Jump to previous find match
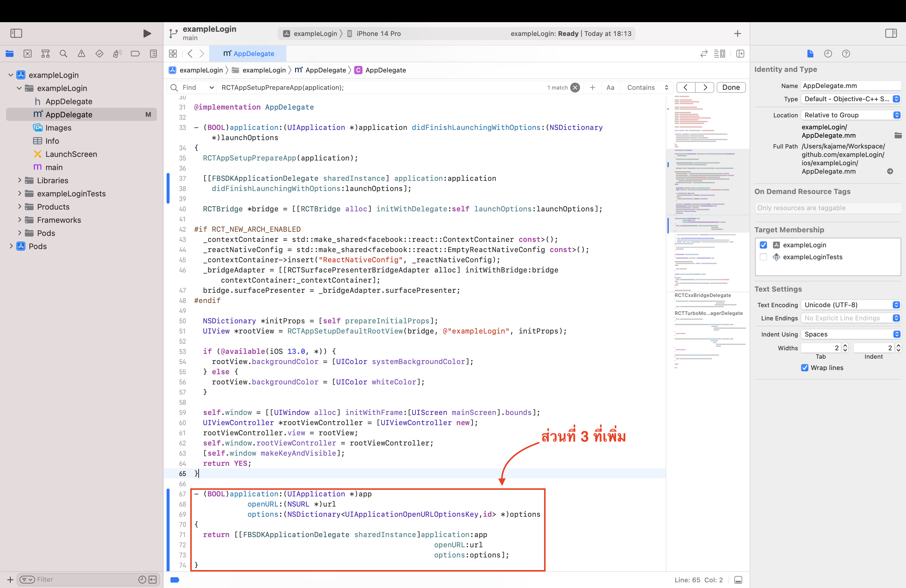This screenshot has height=588, width=906. click(685, 87)
